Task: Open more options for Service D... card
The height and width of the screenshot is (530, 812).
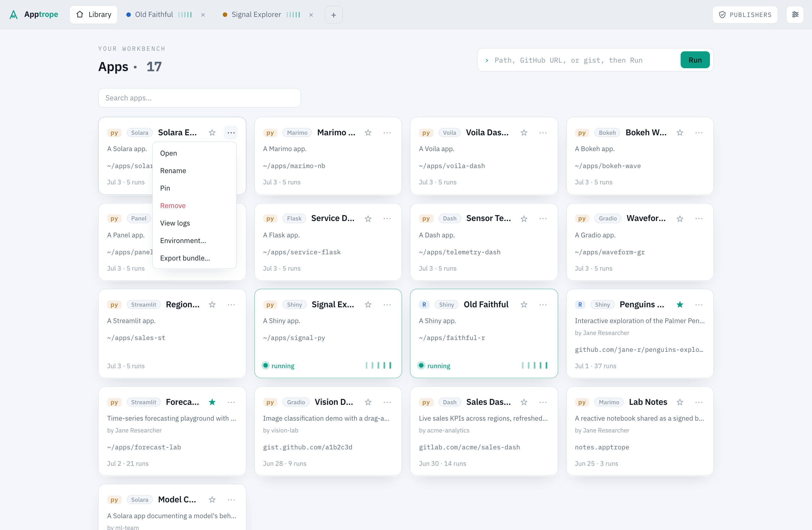Action: [x=387, y=218]
